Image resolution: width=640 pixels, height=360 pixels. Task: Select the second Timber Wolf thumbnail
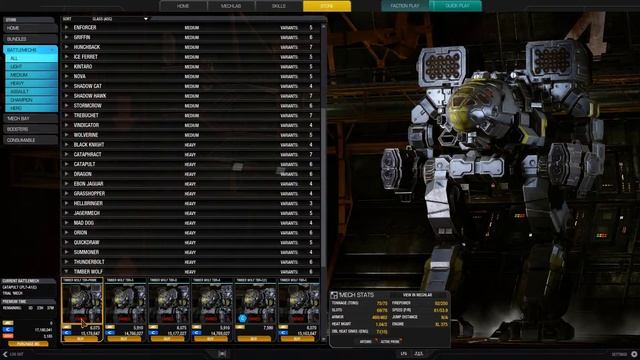(125, 303)
